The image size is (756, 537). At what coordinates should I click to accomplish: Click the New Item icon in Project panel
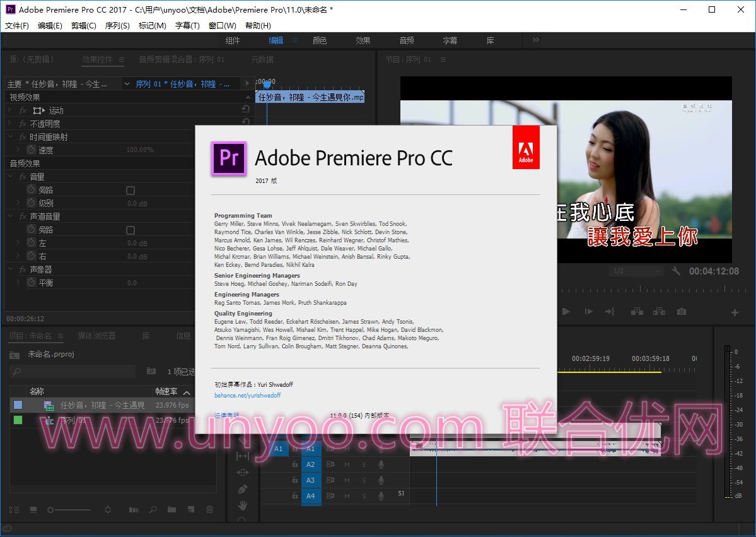[x=191, y=509]
